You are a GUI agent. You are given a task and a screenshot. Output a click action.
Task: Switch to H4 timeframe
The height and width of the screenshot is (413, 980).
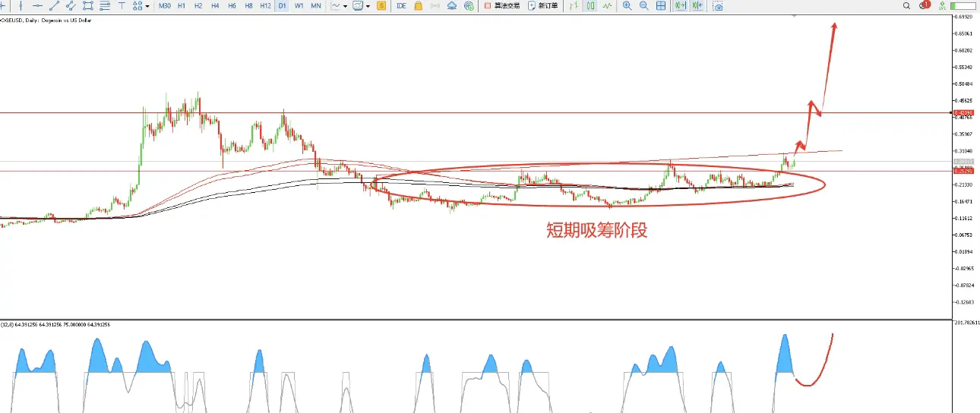(215, 6)
